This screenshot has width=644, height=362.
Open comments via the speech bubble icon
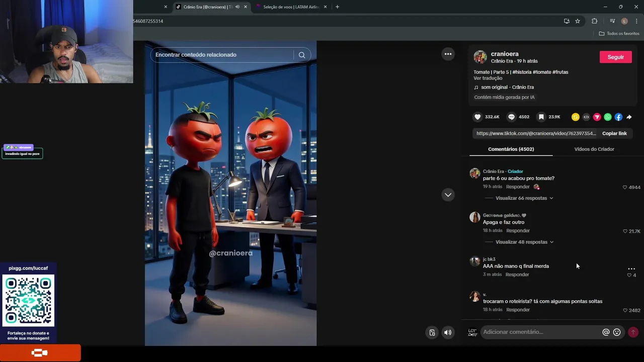point(511,117)
